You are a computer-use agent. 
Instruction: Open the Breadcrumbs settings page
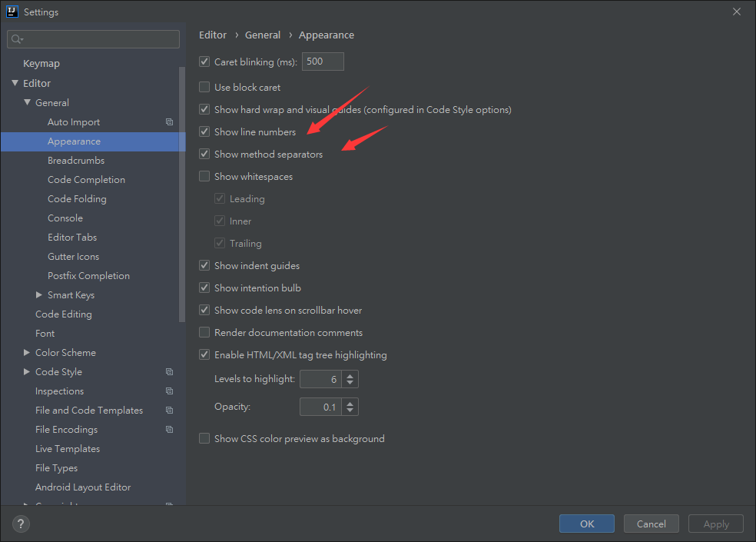76,161
